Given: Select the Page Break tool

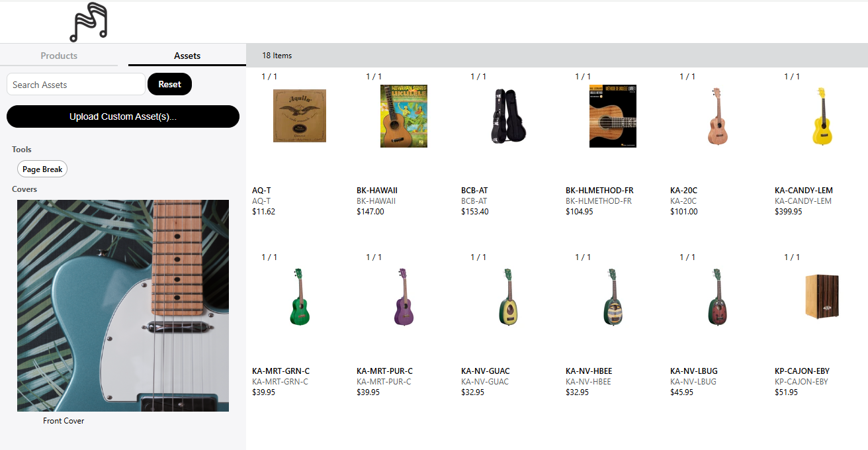Looking at the screenshot, I should pyautogui.click(x=42, y=169).
